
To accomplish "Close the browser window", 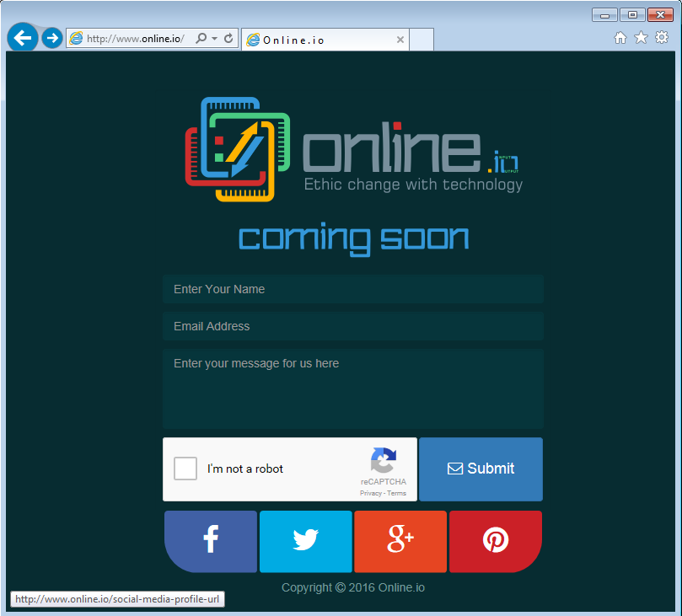I will click(x=660, y=15).
